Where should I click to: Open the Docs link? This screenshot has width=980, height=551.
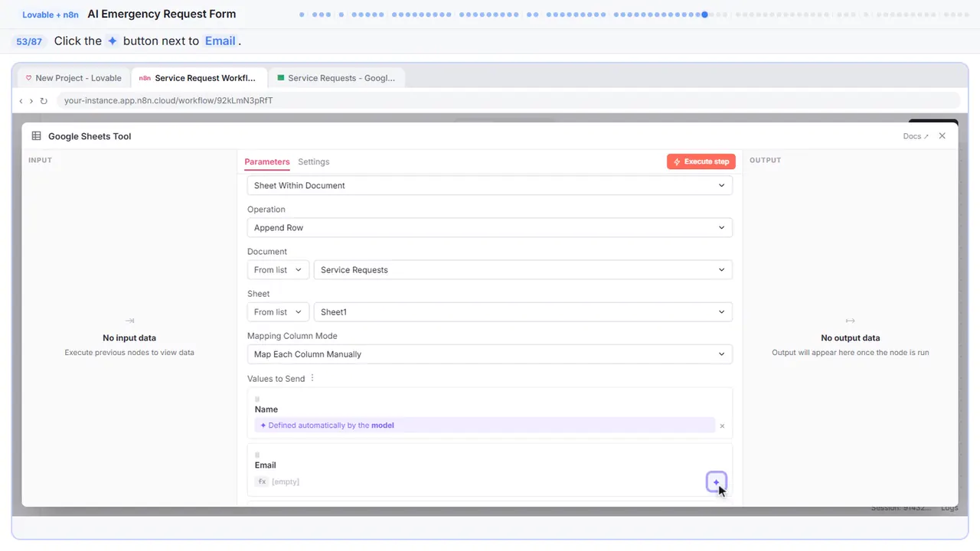916,136
